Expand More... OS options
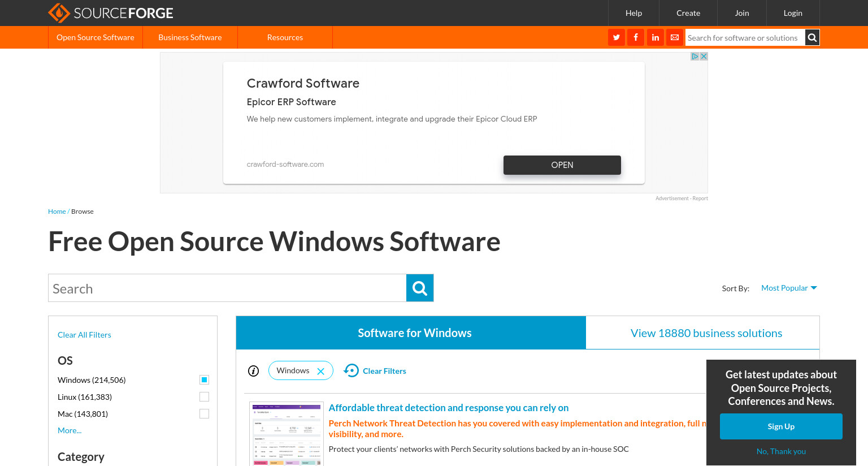The height and width of the screenshot is (466, 868). (70, 430)
